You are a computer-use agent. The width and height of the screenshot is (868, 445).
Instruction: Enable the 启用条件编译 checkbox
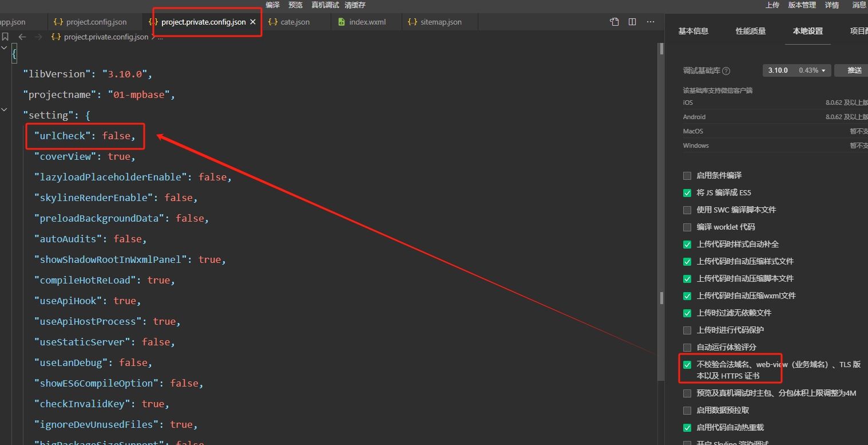[687, 175]
